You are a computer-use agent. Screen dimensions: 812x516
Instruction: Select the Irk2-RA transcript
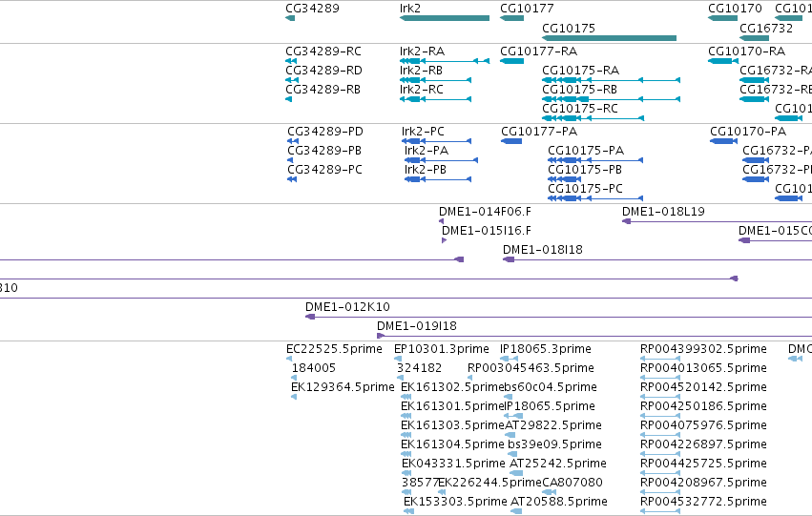coord(422,52)
